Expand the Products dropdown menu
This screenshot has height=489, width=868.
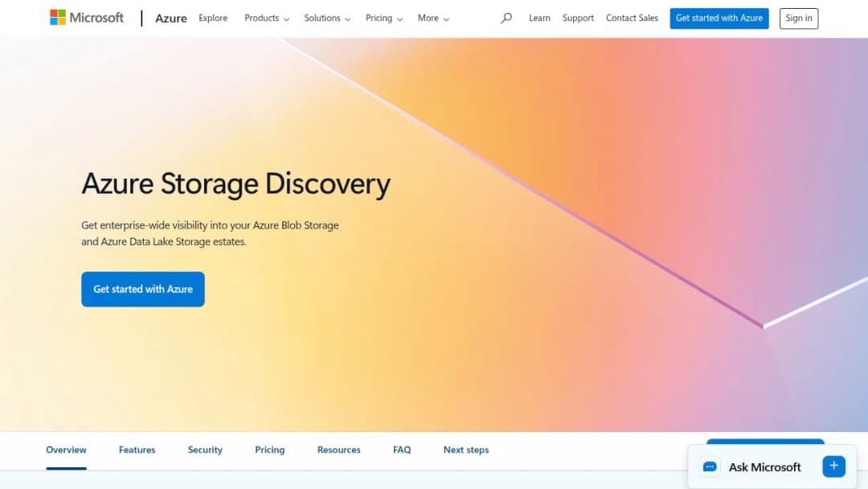pos(267,18)
